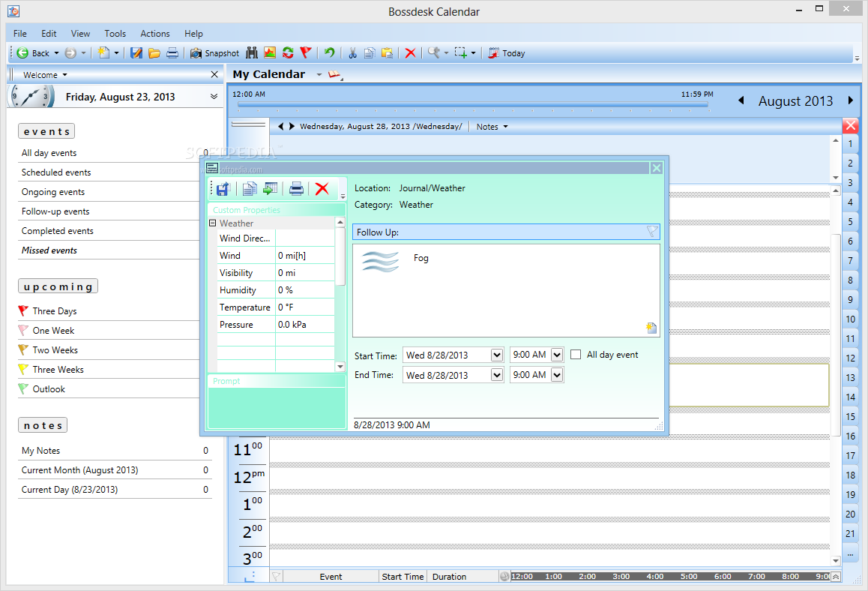The image size is (868, 591).
Task: Open the Actions menu
Action: 155,33
